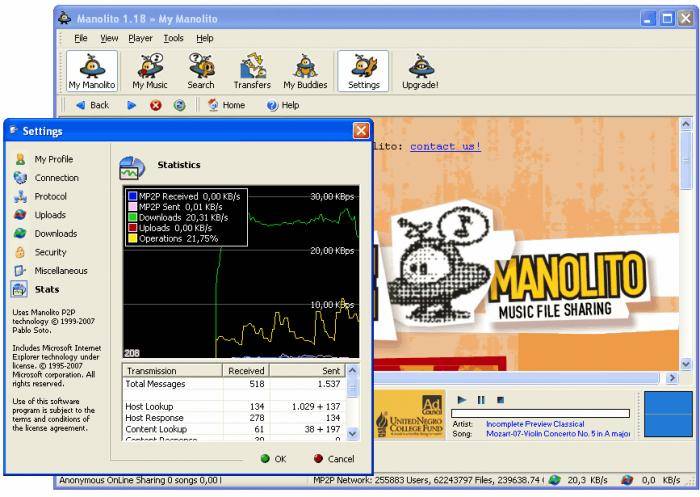The width and height of the screenshot is (700, 497).
Task: Click the download speed globe status icon
Action: (554, 480)
